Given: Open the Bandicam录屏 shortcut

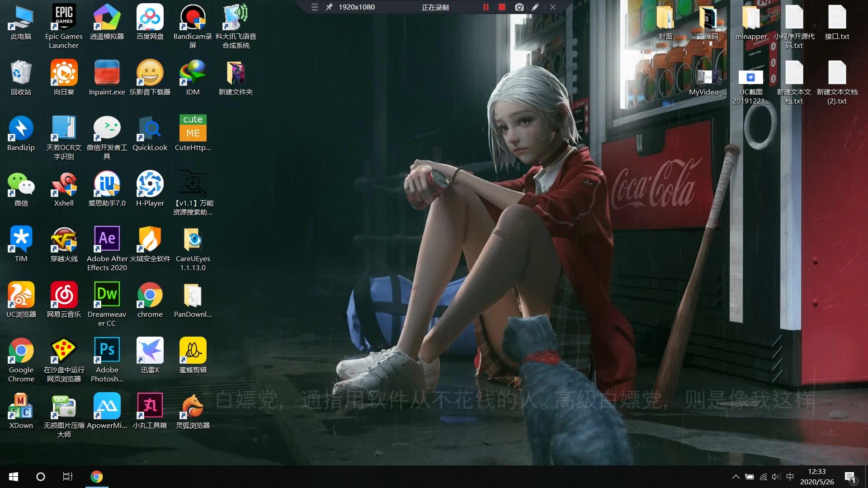Looking at the screenshot, I should [193, 26].
